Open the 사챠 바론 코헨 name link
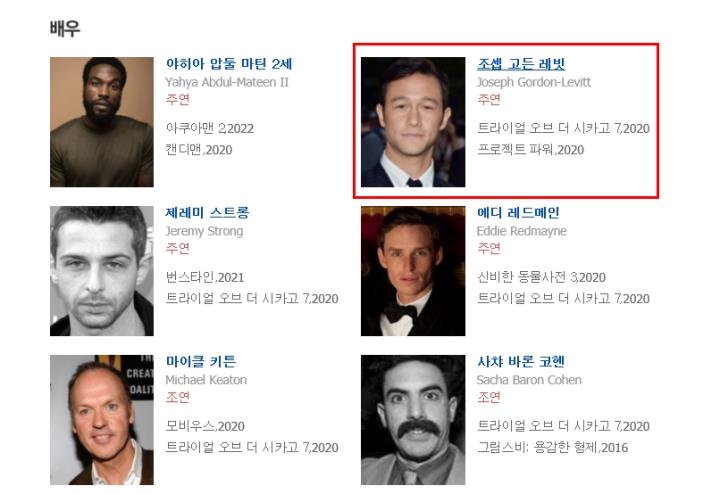This screenshot has width=720, height=494. point(521,361)
